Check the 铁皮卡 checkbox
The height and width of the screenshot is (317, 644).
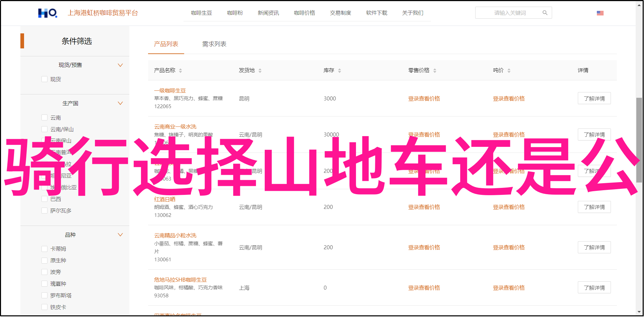click(x=44, y=307)
